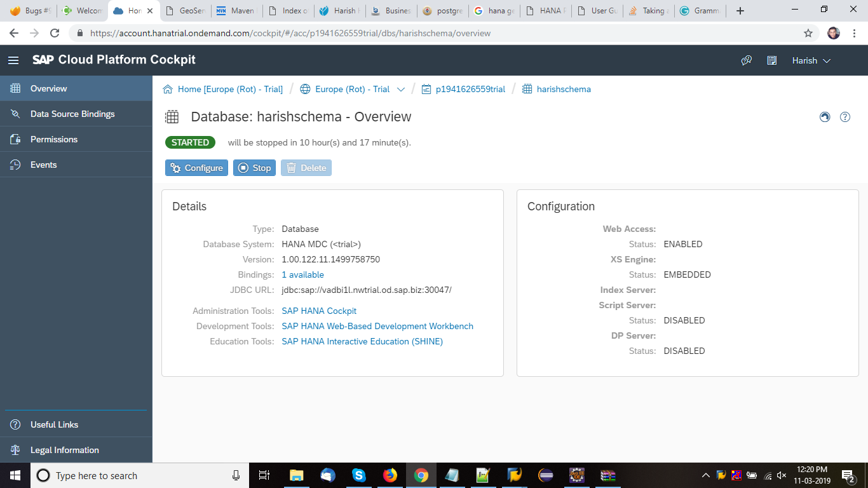This screenshot has height=488, width=868.
Task: Open the hamburger navigation menu icon
Action: [x=13, y=60]
